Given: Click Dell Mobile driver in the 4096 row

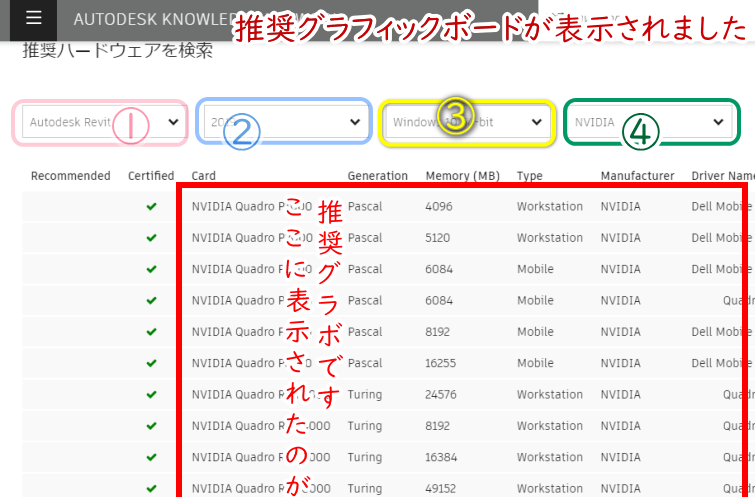Looking at the screenshot, I should pos(722,207).
